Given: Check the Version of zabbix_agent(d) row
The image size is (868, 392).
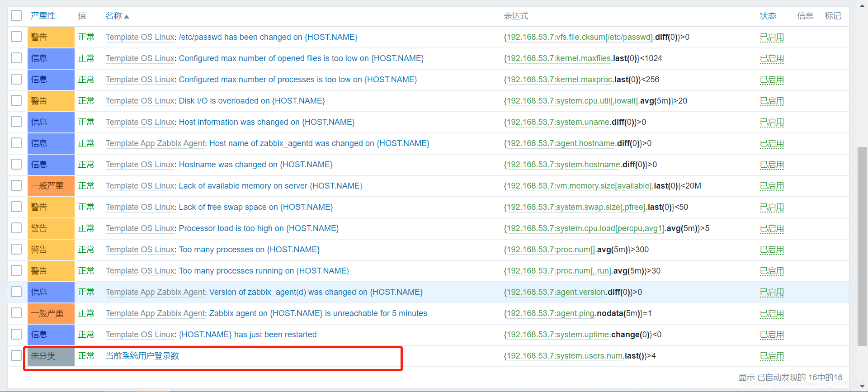Looking at the screenshot, I should point(16,292).
